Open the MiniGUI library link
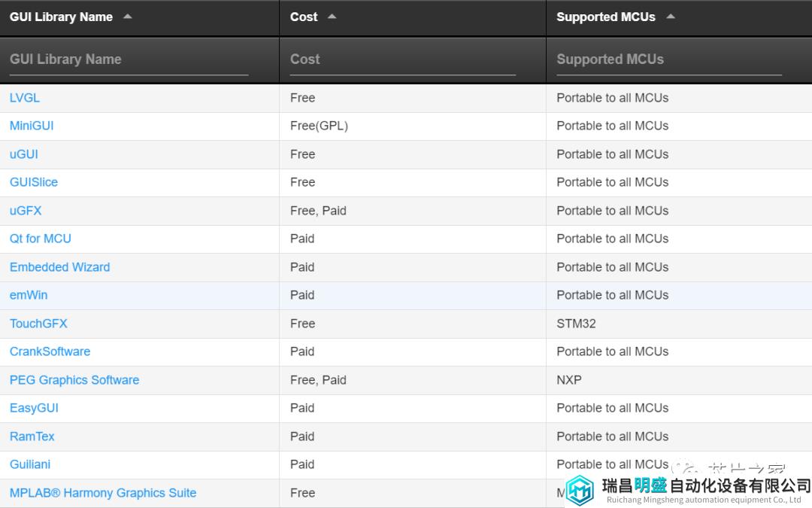812x508 pixels. coord(32,126)
